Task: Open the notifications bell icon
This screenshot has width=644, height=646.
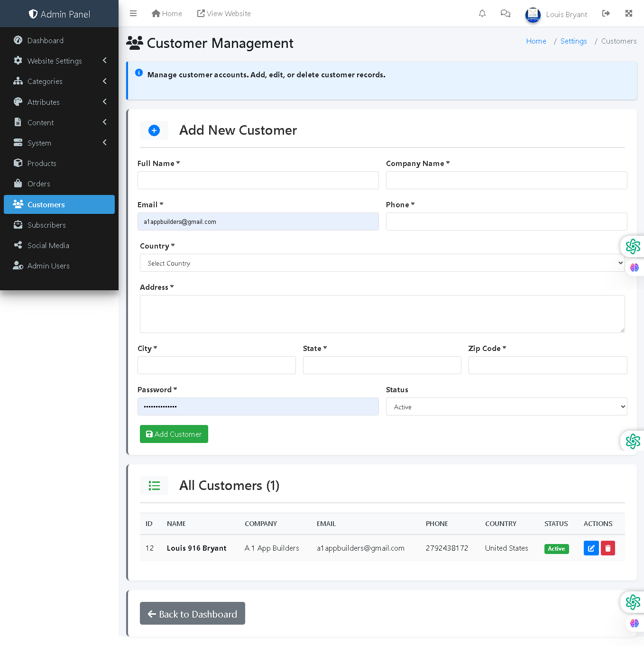Action: point(482,13)
